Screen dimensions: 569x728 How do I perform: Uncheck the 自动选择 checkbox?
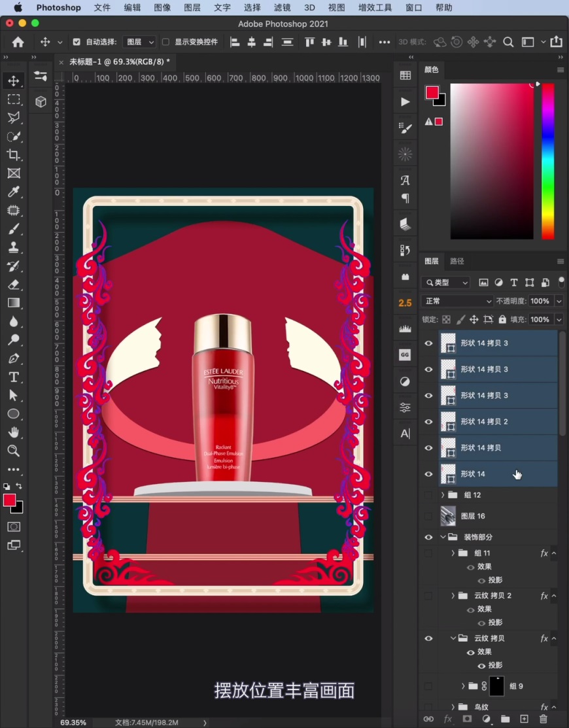click(77, 42)
